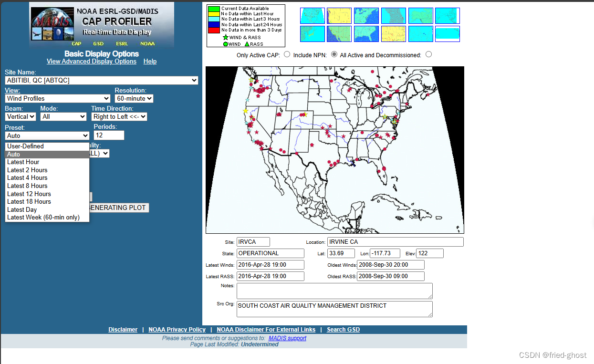Viewport: 594px width, 364px height.
Task: Choose Latest 12 Hours preset option
Action: (x=47, y=194)
